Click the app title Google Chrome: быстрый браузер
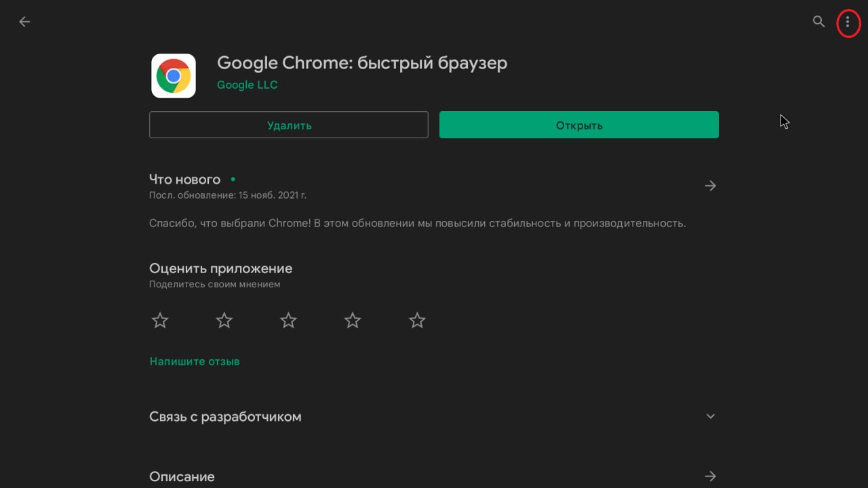This screenshot has width=868, height=488. click(362, 63)
